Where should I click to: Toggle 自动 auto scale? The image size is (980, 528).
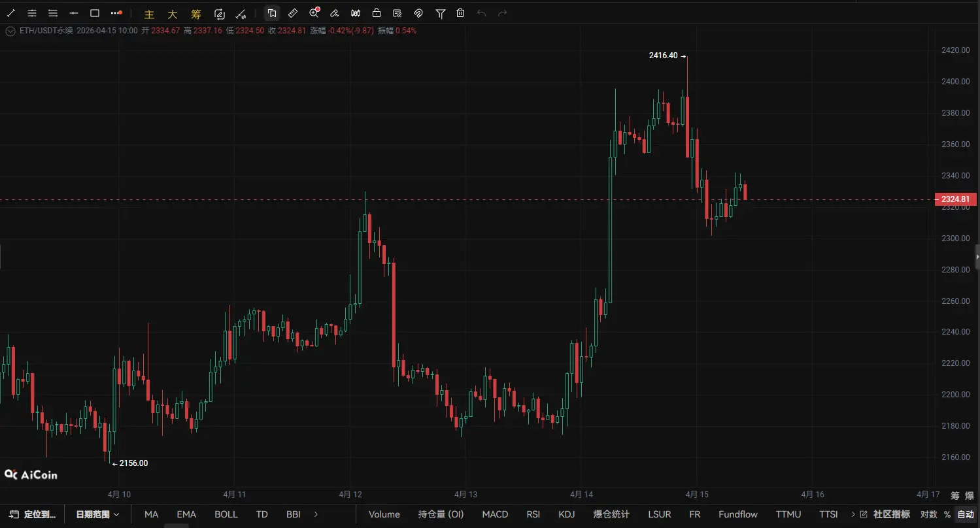pyautogui.click(x=965, y=514)
